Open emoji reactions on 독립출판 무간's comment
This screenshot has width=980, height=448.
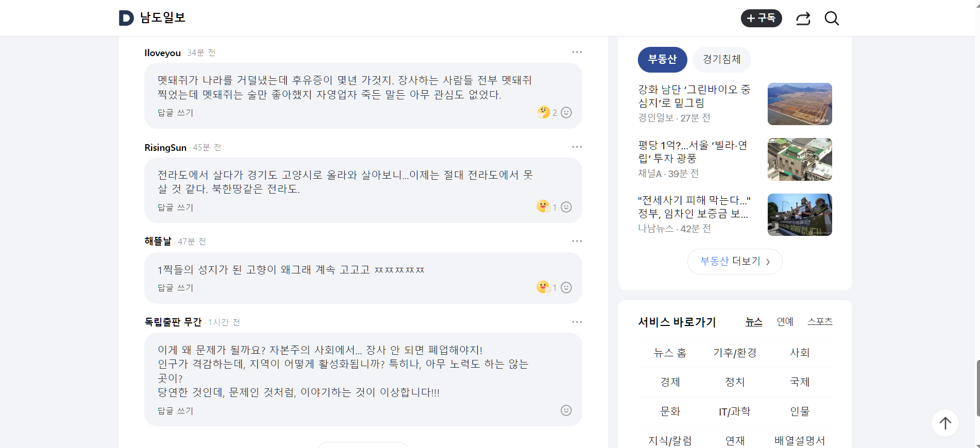tap(566, 410)
